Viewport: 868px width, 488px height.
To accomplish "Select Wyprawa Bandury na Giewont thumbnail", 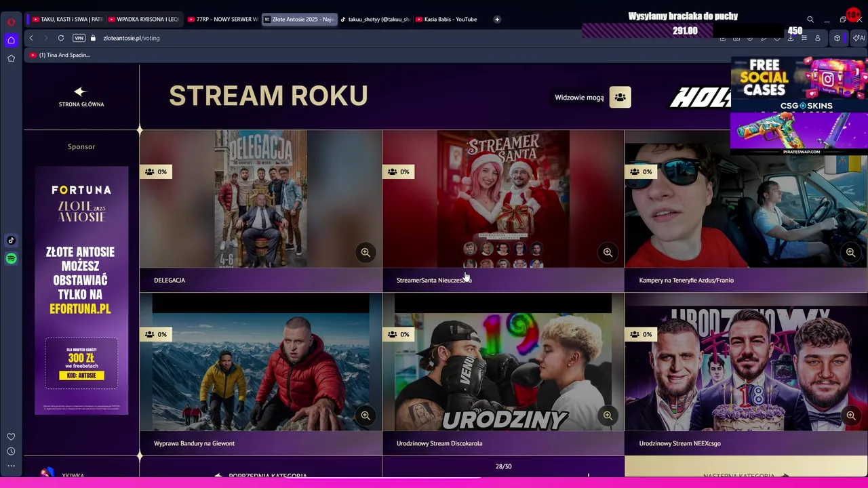I will 261,363.
